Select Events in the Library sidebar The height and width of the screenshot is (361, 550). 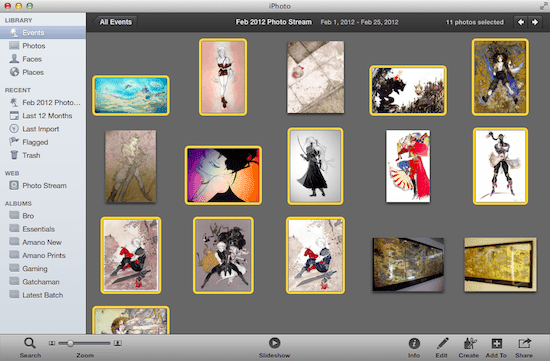tap(43, 33)
